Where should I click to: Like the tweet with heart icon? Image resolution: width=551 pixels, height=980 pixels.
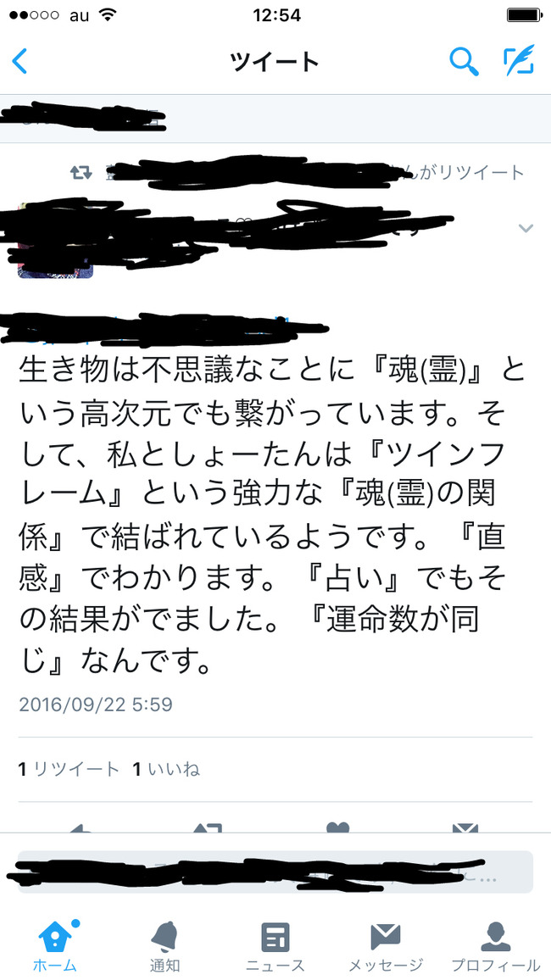tap(337, 827)
